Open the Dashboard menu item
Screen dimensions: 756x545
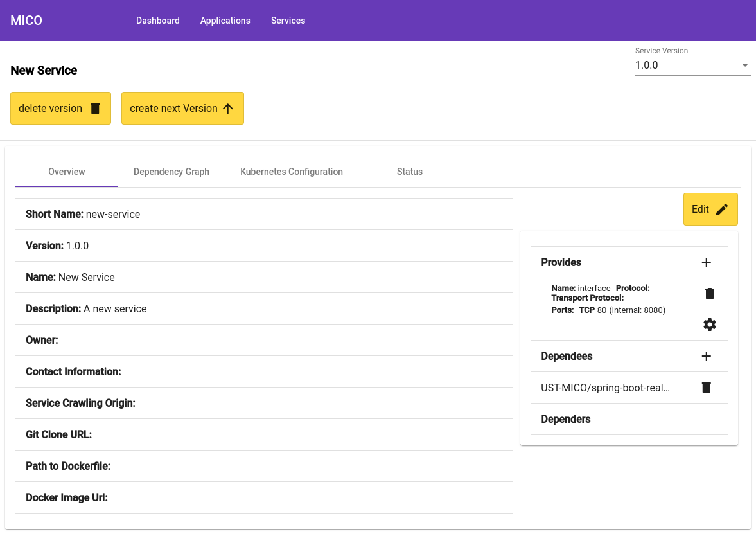click(157, 21)
